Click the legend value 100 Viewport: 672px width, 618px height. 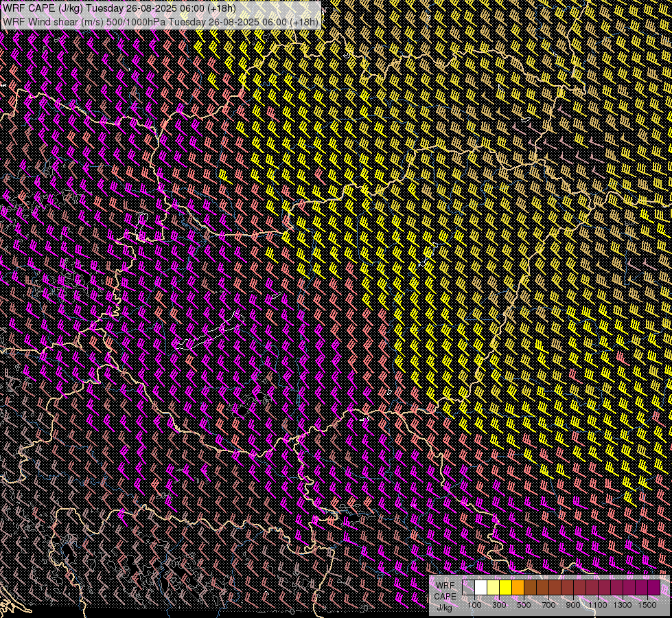(474, 605)
